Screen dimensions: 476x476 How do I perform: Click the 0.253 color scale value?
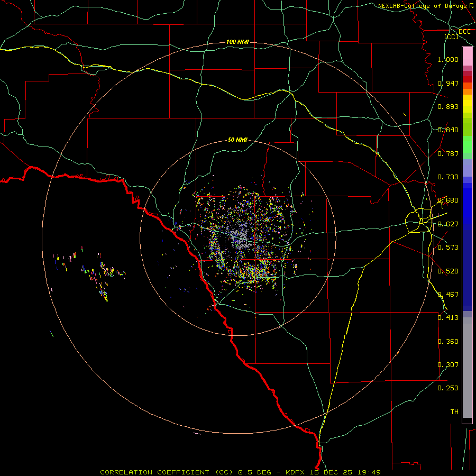coord(448,388)
